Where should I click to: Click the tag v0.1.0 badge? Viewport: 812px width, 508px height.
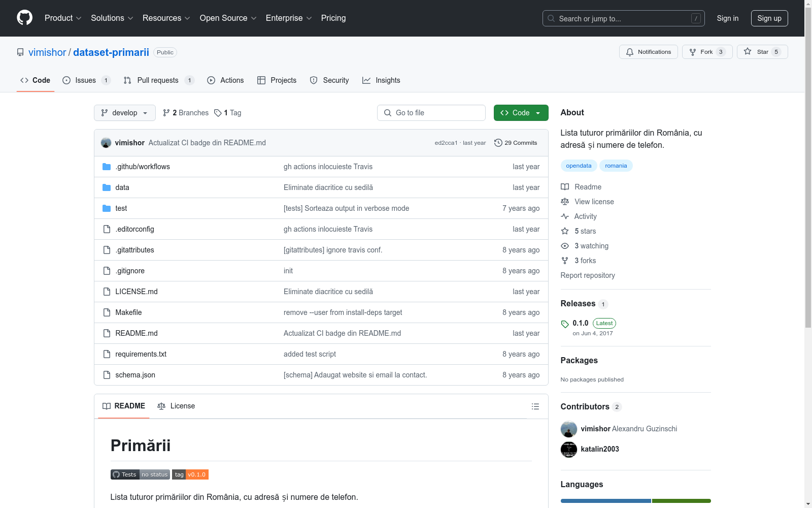pos(190,474)
